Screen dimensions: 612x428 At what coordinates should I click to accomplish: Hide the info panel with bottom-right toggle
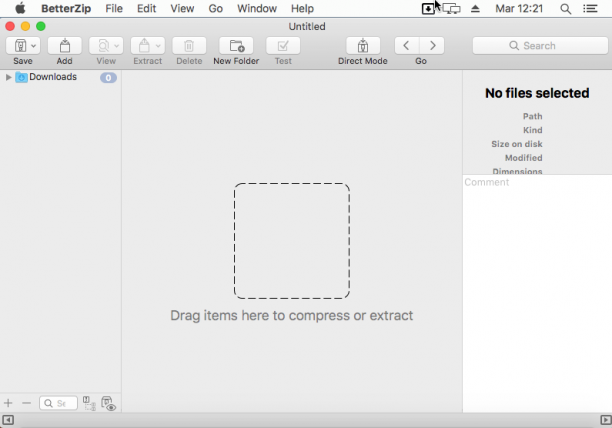(x=606, y=420)
